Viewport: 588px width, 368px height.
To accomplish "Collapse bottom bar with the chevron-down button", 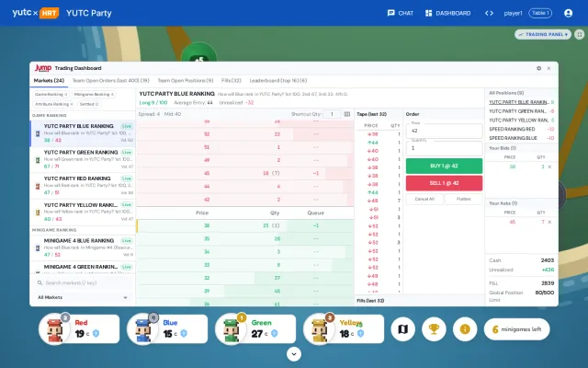I will [x=294, y=354].
